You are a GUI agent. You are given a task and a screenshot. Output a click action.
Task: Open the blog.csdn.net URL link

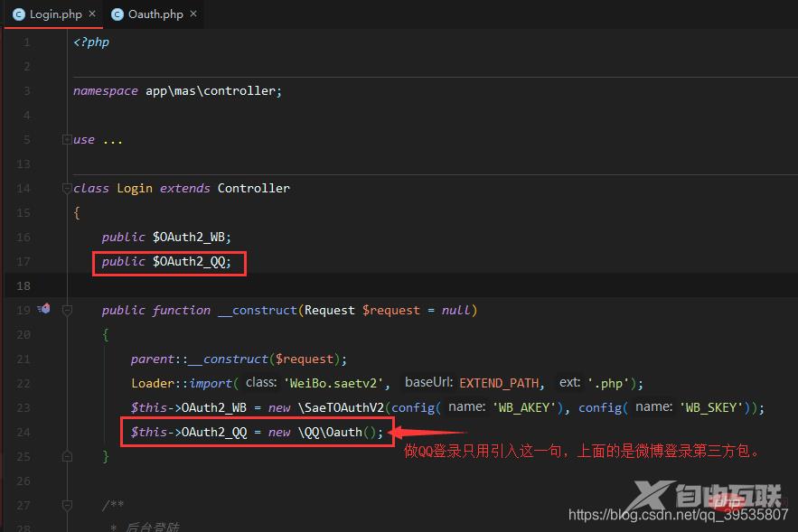pyautogui.click(x=678, y=514)
